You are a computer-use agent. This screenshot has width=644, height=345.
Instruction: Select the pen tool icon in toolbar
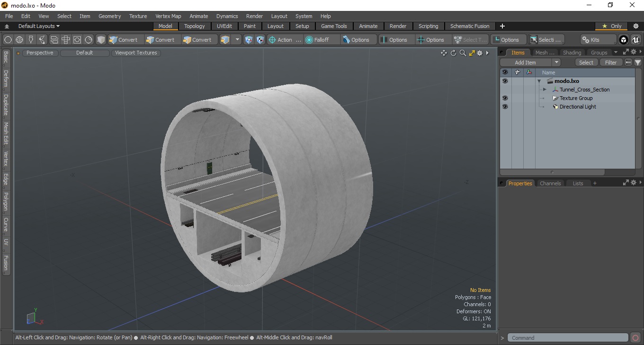31,40
